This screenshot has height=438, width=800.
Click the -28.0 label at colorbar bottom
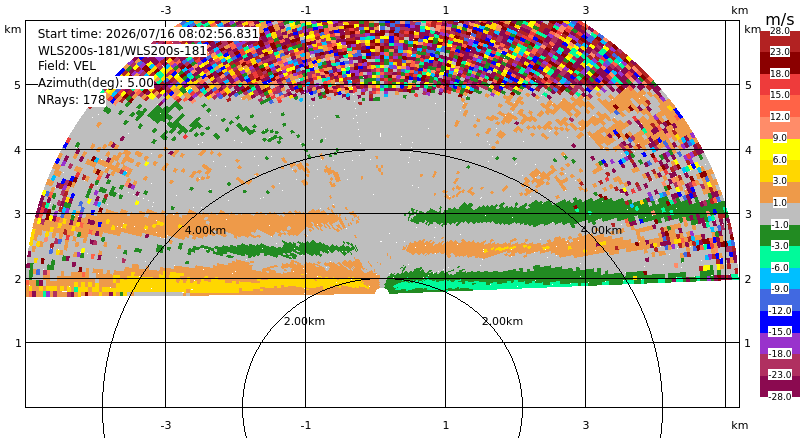(x=780, y=396)
